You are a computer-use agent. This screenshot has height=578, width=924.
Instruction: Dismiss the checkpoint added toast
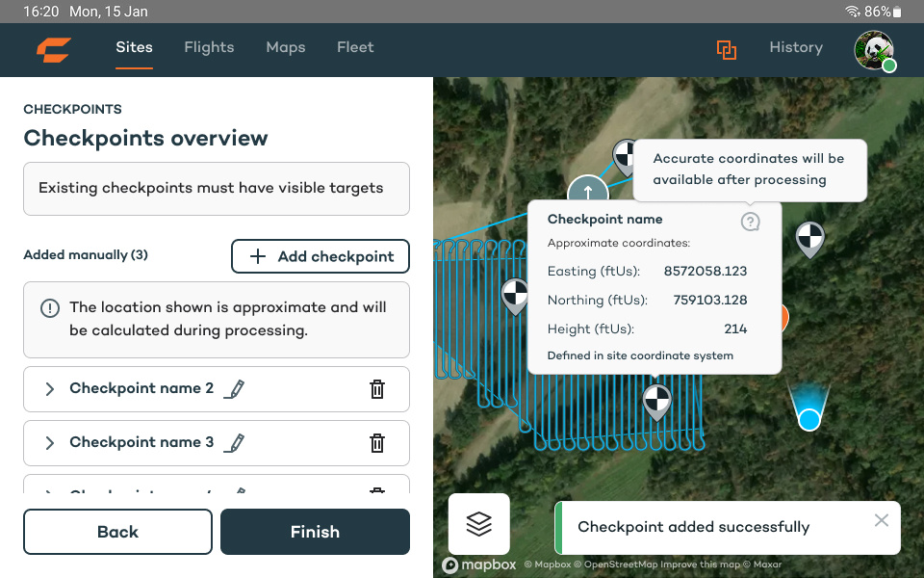coord(881,520)
